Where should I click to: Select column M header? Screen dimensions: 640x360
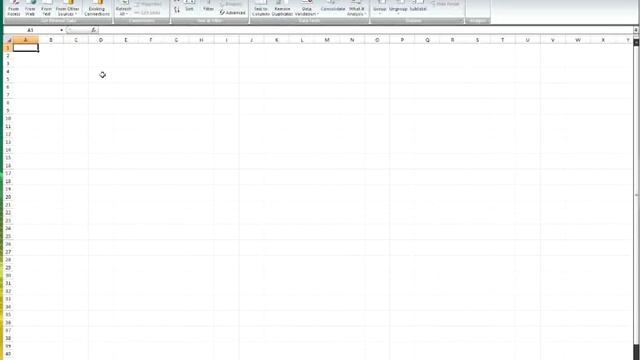click(327, 40)
